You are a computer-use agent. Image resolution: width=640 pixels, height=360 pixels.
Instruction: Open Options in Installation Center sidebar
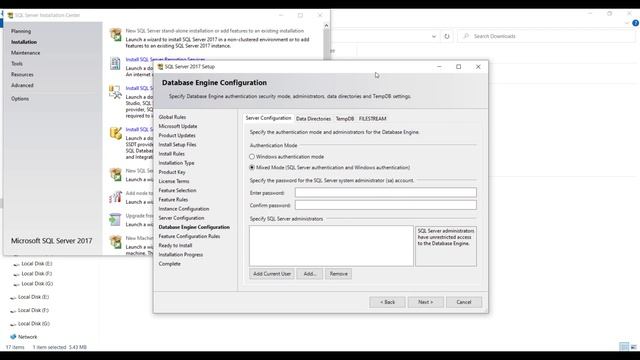(x=20, y=99)
